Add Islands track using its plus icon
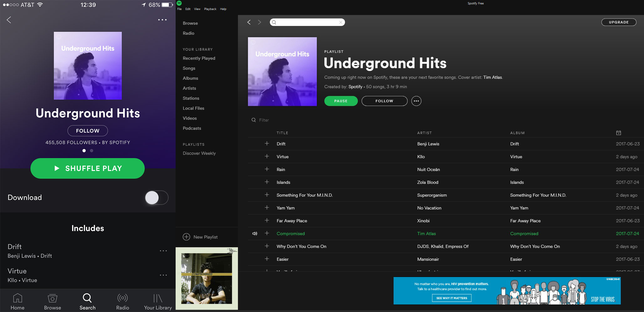The image size is (644, 312). pyautogui.click(x=267, y=182)
